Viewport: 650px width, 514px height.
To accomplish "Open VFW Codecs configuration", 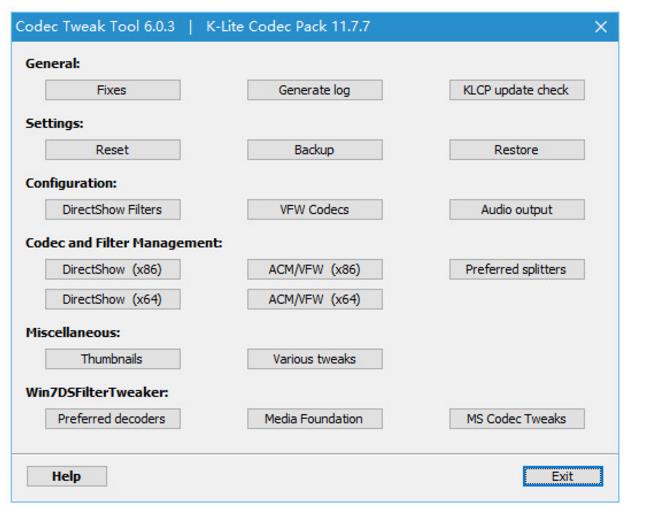I will pyautogui.click(x=314, y=210).
